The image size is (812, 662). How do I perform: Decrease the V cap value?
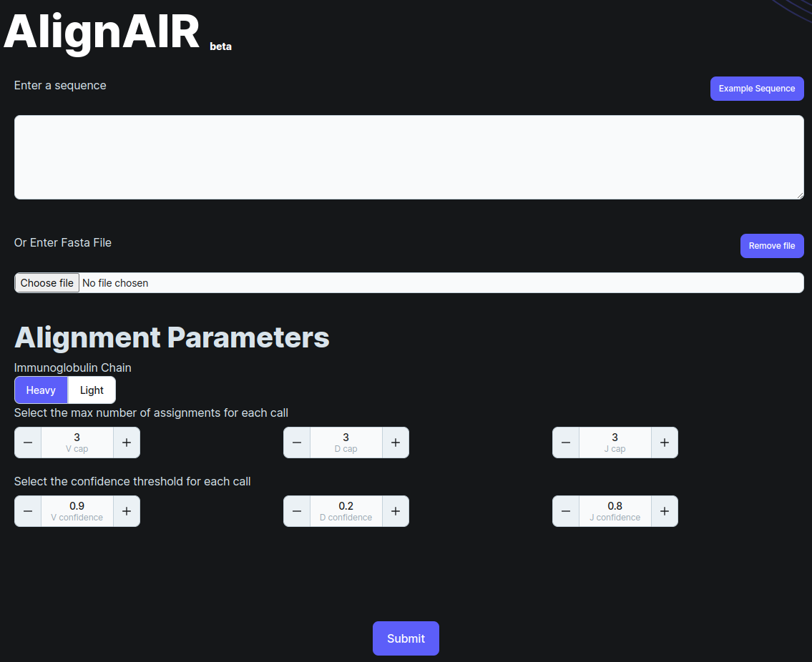click(x=28, y=443)
